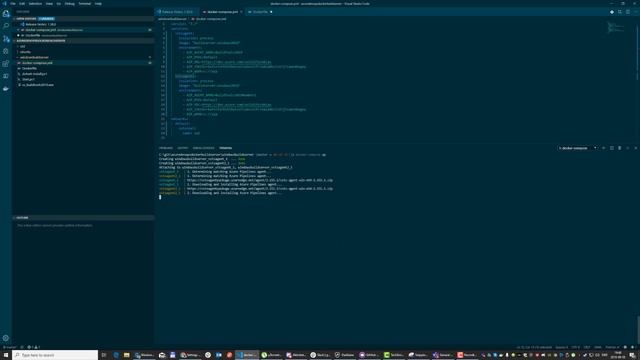The width and height of the screenshot is (640, 360).
Task: Click the feedback smiley in status bar
Action: pos(625,347)
